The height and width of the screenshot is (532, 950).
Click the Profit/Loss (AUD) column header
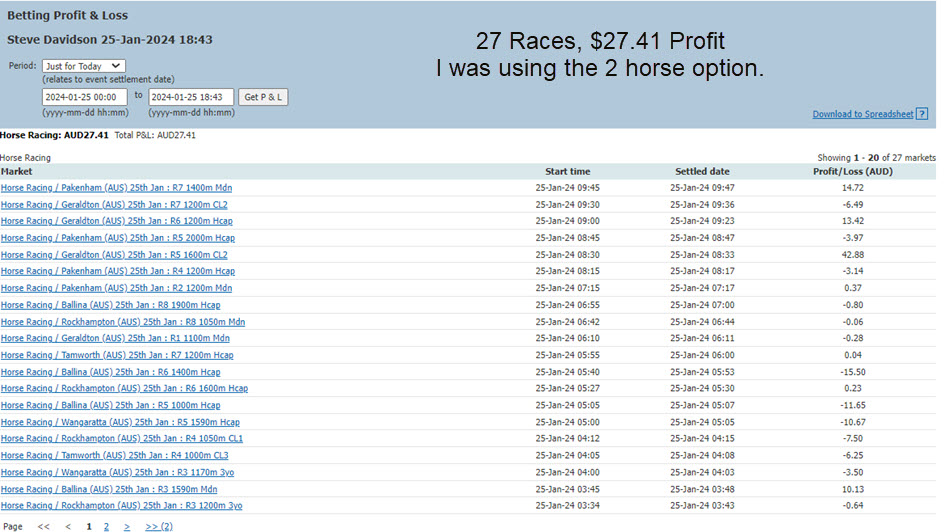coord(852,172)
